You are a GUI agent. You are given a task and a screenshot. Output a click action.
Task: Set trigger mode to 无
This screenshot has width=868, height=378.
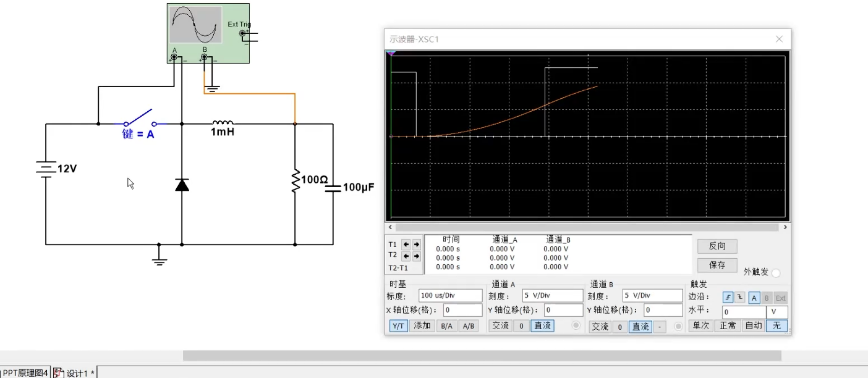click(x=777, y=325)
